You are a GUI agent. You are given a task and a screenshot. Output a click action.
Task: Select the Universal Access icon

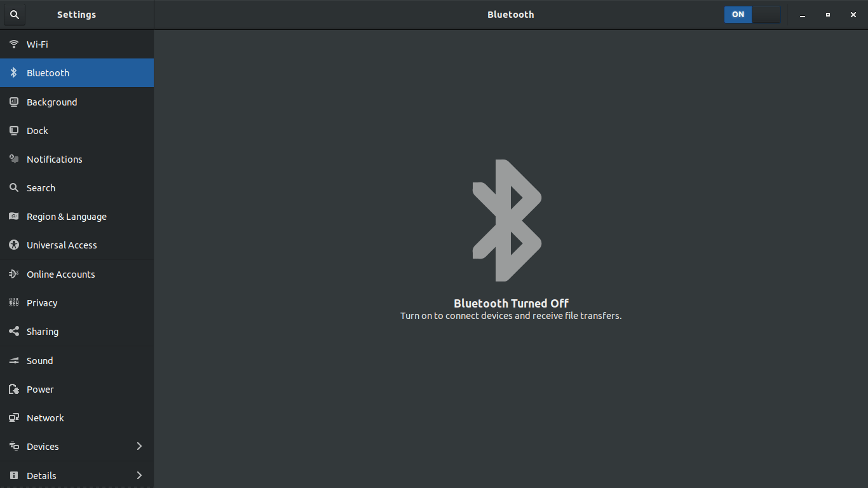coord(13,245)
